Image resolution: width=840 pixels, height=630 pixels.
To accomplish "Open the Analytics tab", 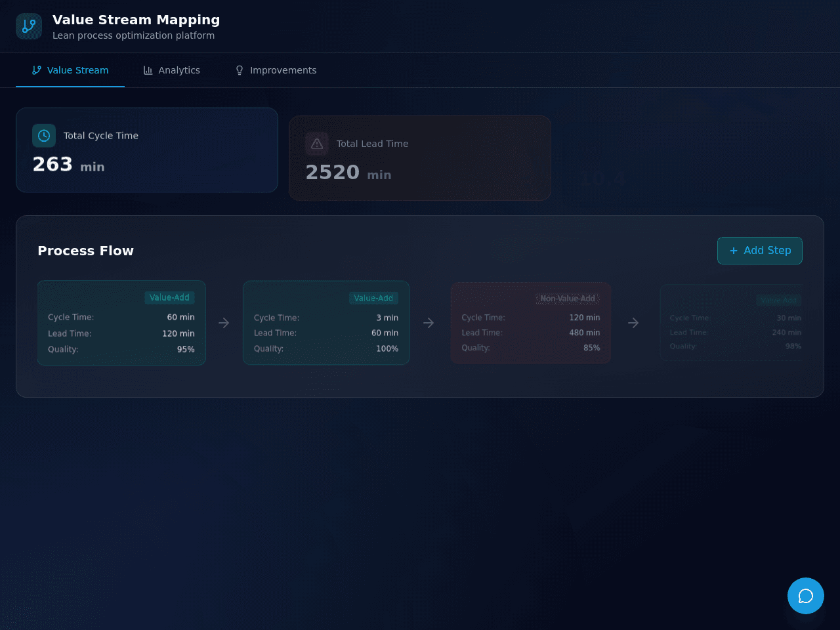I will (171, 70).
